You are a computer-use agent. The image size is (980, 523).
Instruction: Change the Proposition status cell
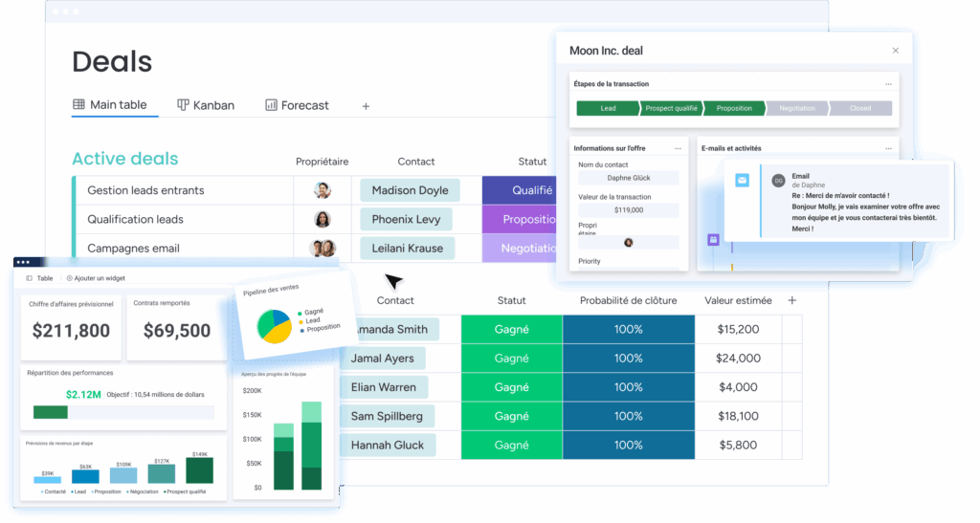520,219
